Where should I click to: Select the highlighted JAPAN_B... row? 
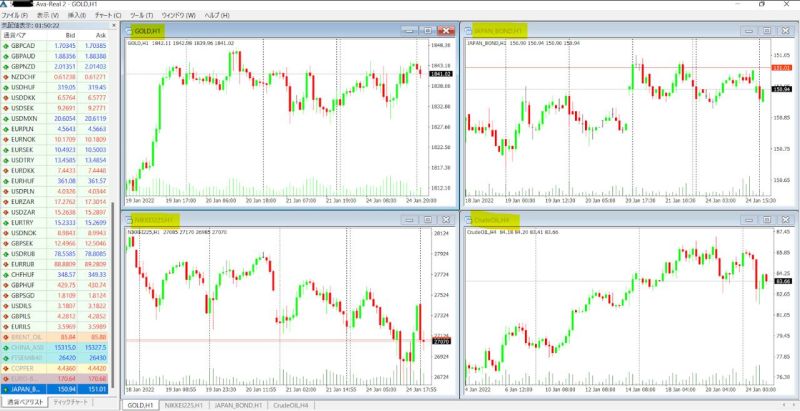(55, 389)
